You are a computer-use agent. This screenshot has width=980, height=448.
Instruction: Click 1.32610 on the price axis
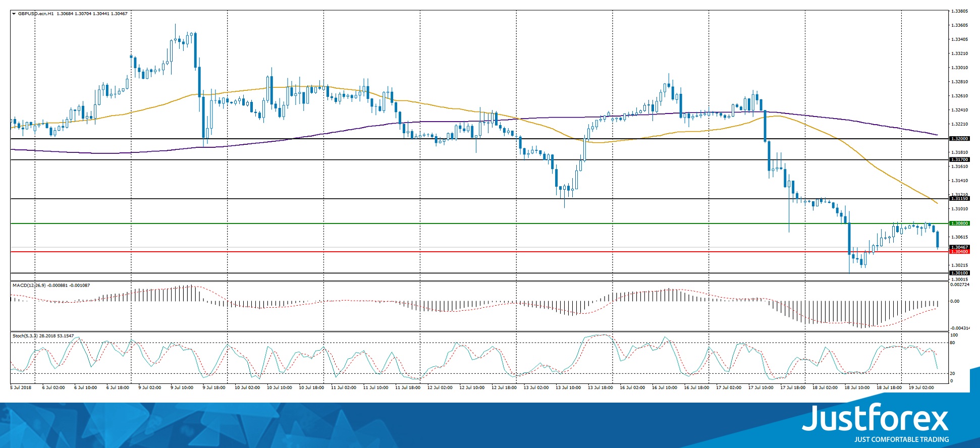tap(959, 96)
